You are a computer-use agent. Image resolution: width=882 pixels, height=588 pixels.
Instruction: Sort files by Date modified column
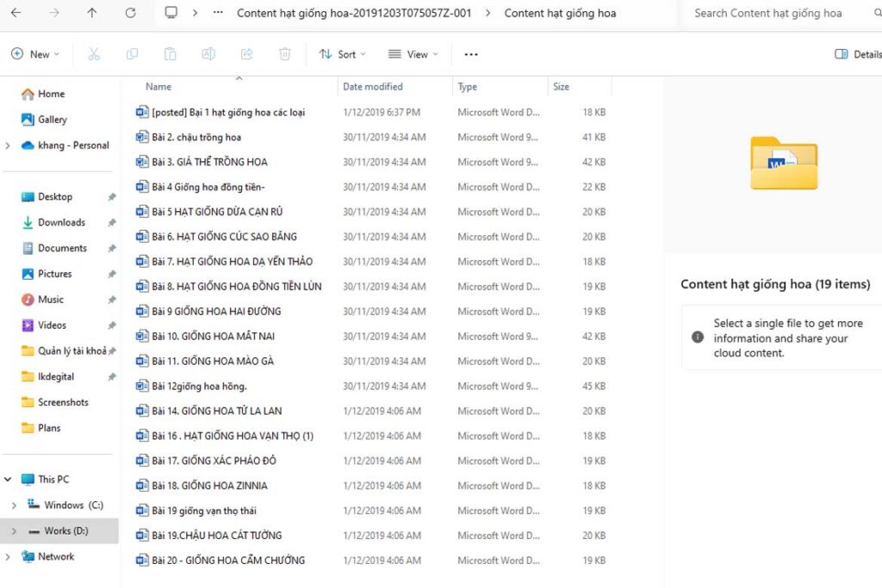point(372,87)
